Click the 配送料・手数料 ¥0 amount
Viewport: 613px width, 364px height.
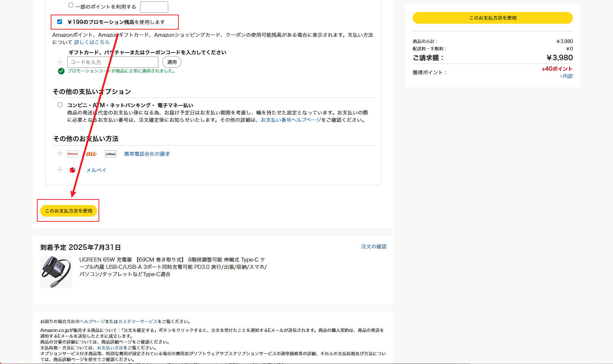click(x=569, y=49)
